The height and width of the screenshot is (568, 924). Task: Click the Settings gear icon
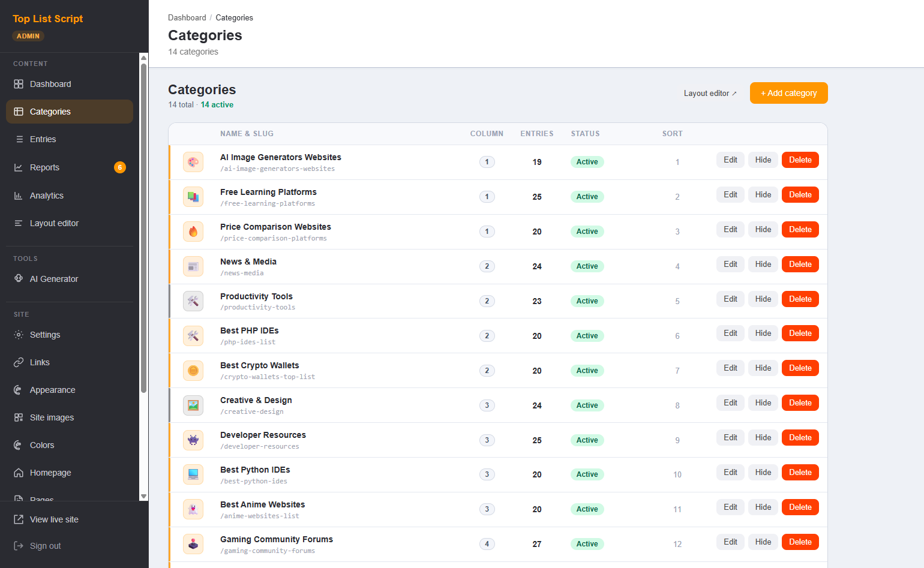[x=19, y=335]
